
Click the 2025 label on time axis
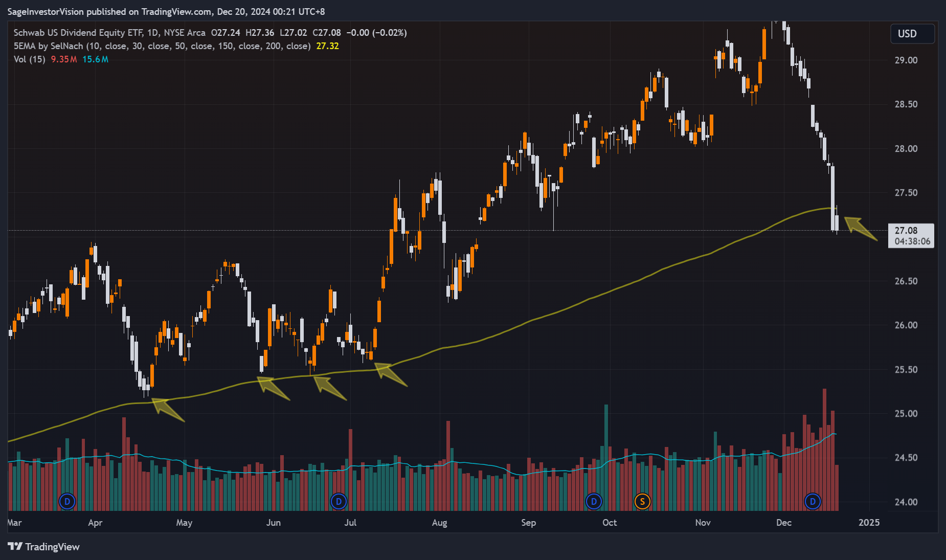pyautogui.click(x=869, y=523)
